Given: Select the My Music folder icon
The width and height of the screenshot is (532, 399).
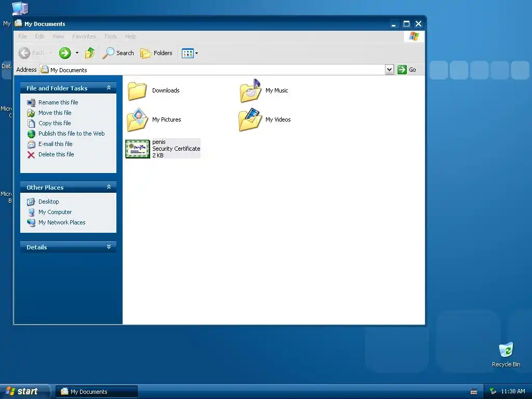Looking at the screenshot, I should pos(250,90).
